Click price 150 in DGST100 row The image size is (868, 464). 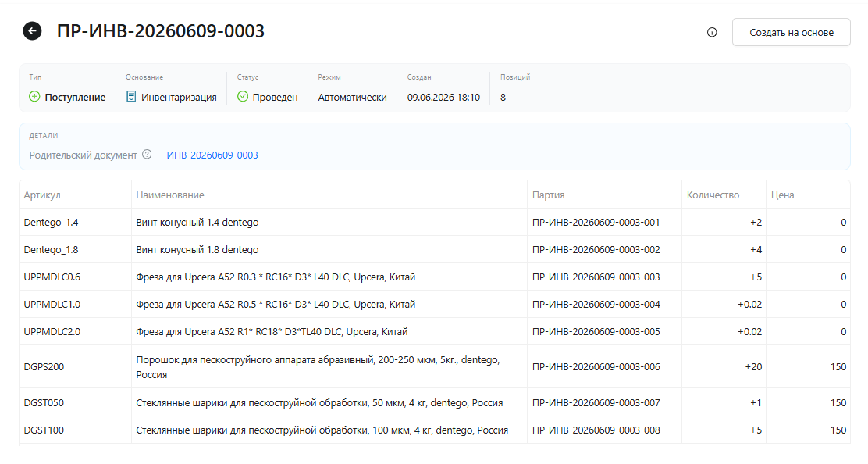(838, 430)
